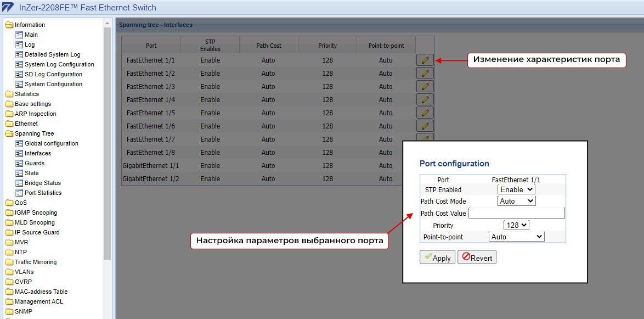
Task: Open the STP Enabled dropdown
Action: click(516, 189)
